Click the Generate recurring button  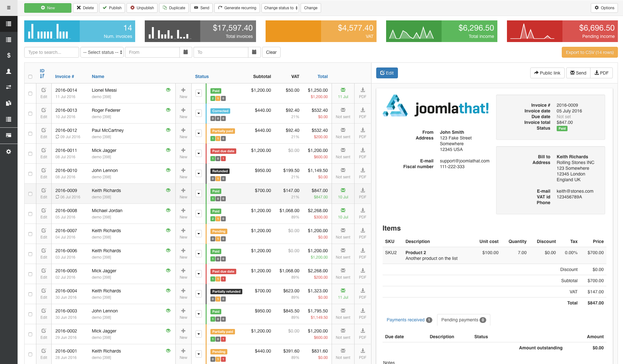tap(237, 8)
